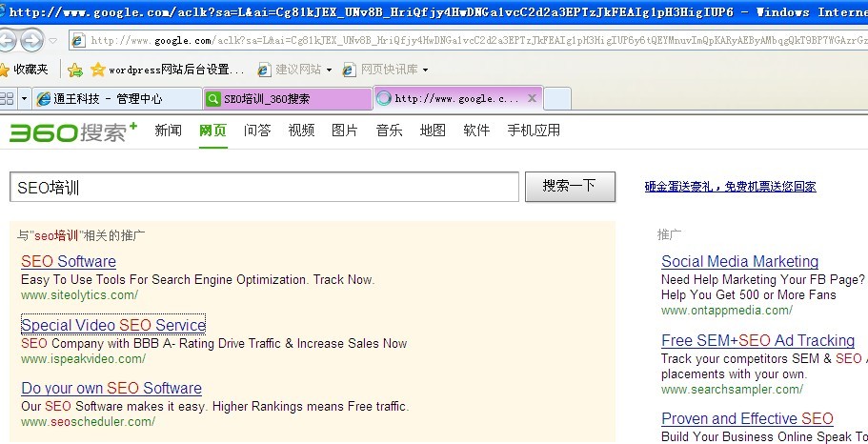Switch to the 视频 search category
868x444 pixels.
click(301, 131)
